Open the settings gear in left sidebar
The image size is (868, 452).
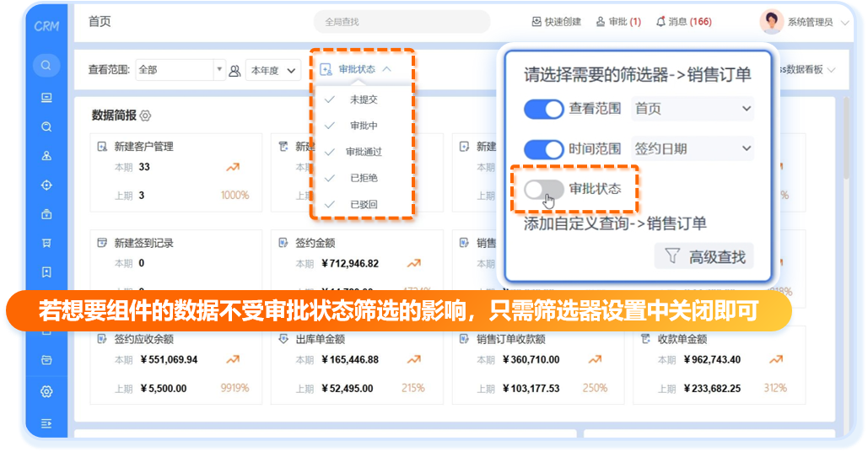46,391
